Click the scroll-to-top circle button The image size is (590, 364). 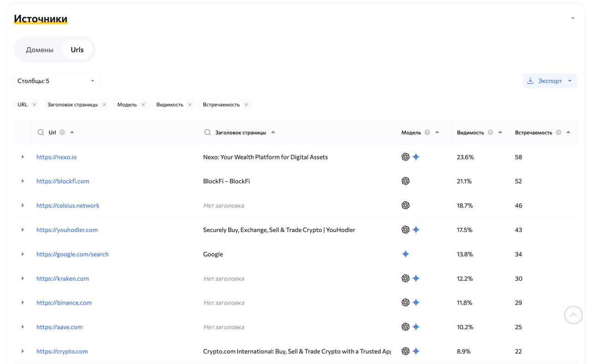point(573,315)
